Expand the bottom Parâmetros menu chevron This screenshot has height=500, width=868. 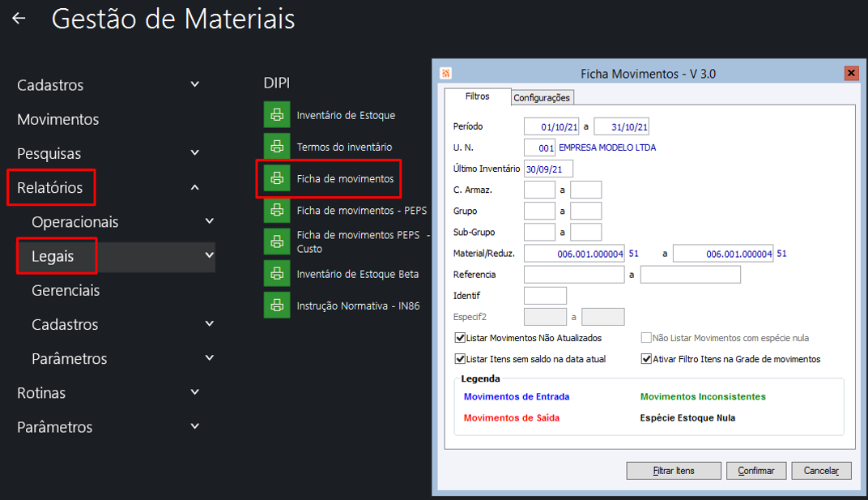tap(195, 426)
